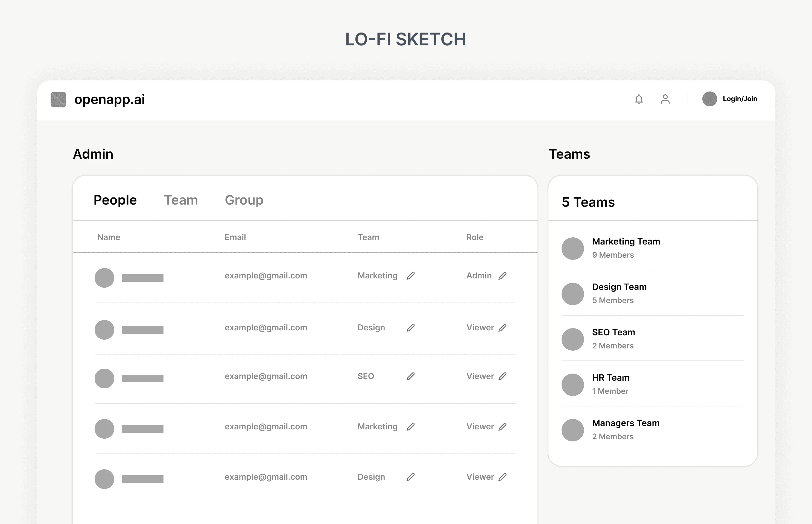Switch to the People tab
Screen dimensions: 812x524
[115, 200]
